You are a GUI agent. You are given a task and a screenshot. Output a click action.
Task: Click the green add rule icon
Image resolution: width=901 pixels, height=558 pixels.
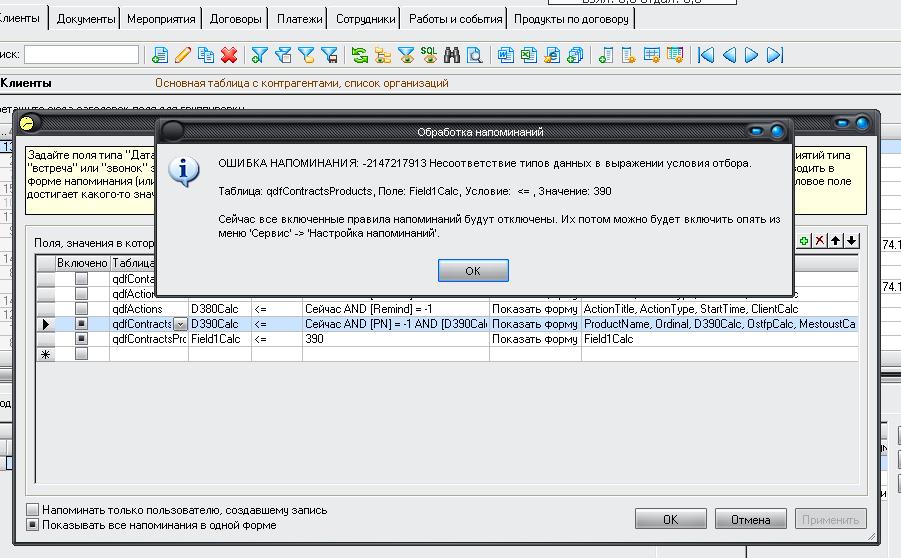pos(804,241)
